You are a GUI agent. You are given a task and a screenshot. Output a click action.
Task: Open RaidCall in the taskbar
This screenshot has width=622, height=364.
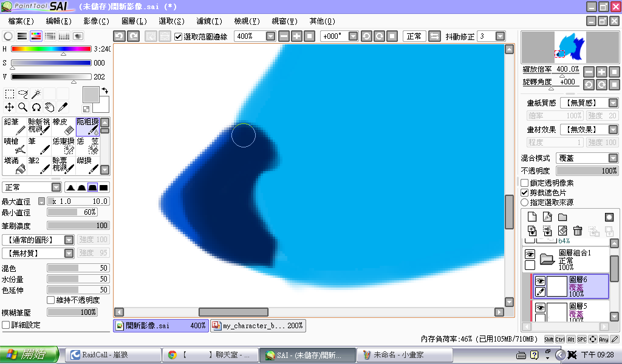(113, 355)
